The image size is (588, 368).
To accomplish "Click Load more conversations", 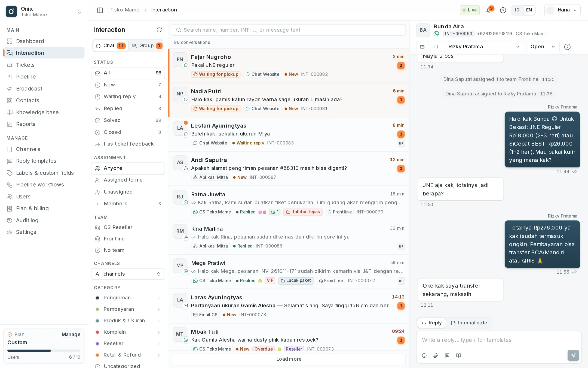I will 289,359.
